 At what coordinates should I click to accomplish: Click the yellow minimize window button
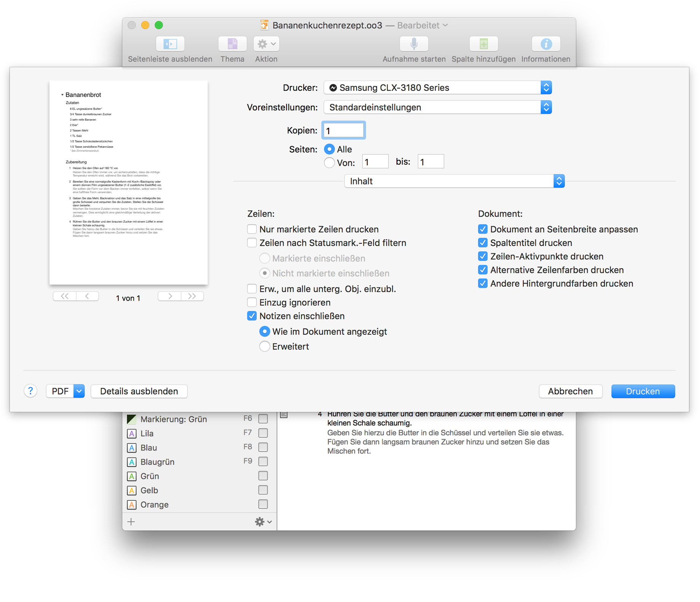(x=145, y=25)
